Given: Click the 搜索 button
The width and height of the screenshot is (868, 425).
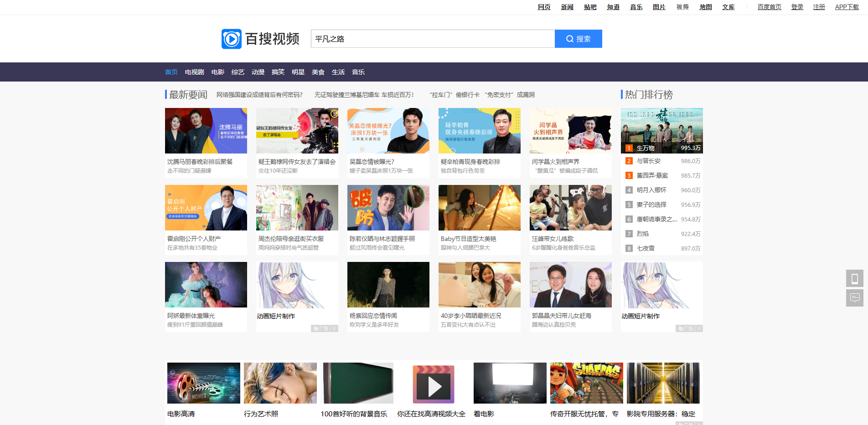Looking at the screenshot, I should pos(579,39).
